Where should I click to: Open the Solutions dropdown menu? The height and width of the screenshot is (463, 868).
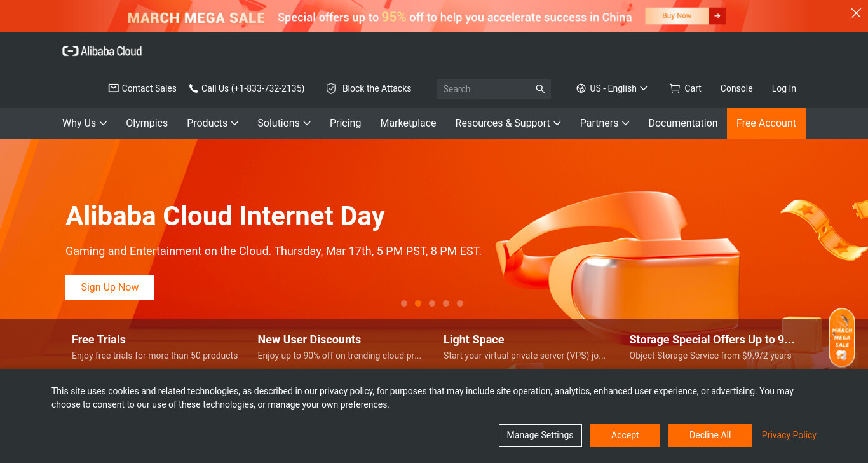[284, 123]
